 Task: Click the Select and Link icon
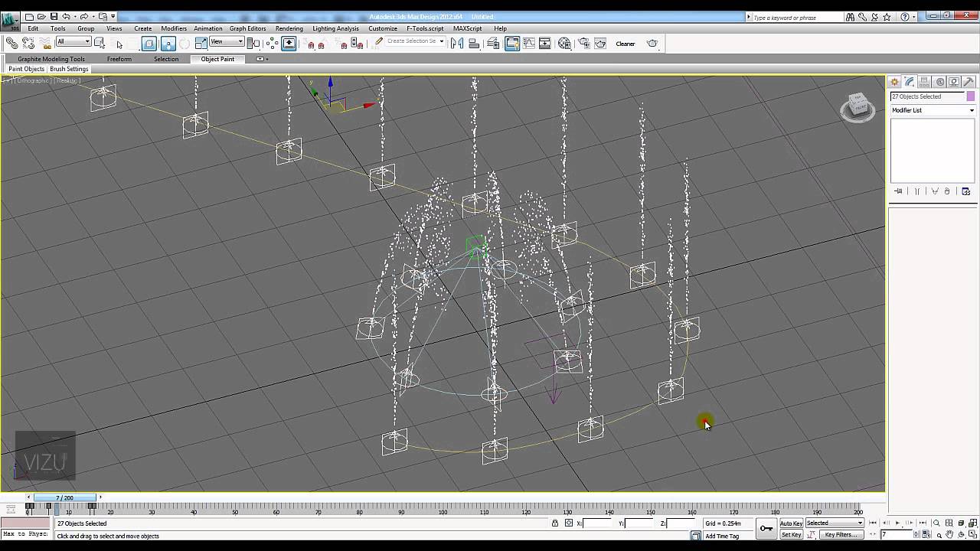[x=12, y=44]
